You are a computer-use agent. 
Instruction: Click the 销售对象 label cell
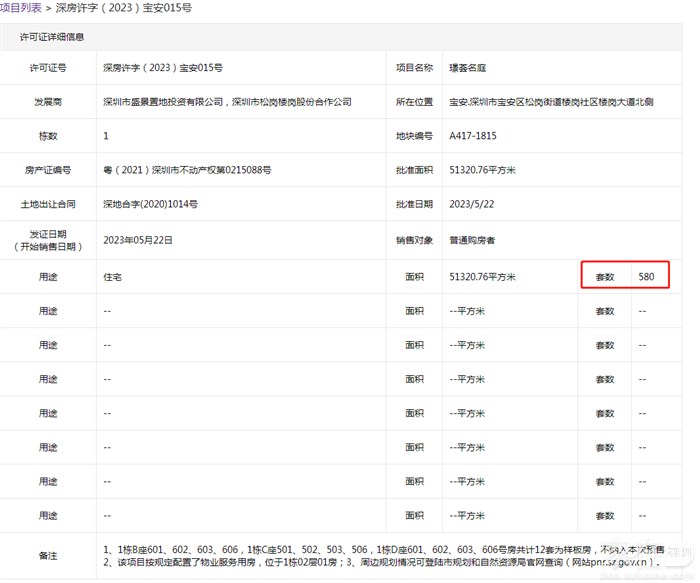[414, 241]
